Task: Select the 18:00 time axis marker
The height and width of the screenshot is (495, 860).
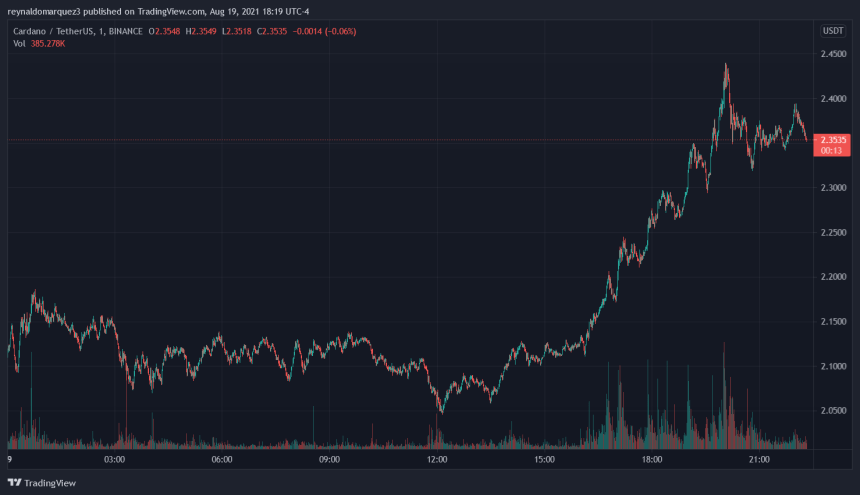Action: [x=651, y=460]
